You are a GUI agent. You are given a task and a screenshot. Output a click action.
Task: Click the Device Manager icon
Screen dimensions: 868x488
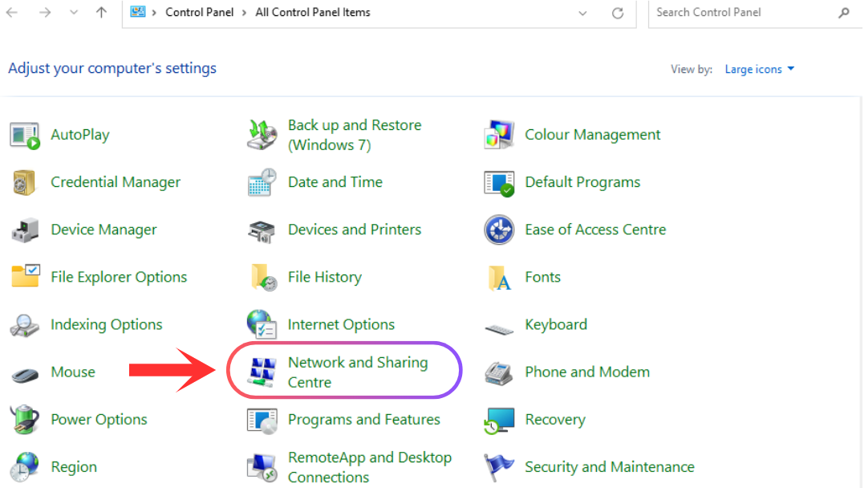pyautogui.click(x=25, y=230)
